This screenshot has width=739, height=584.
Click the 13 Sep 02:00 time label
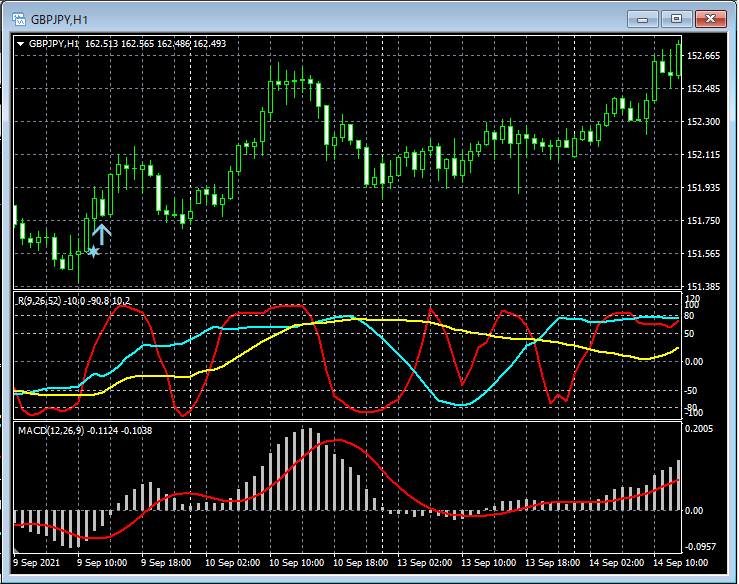point(426,563)
